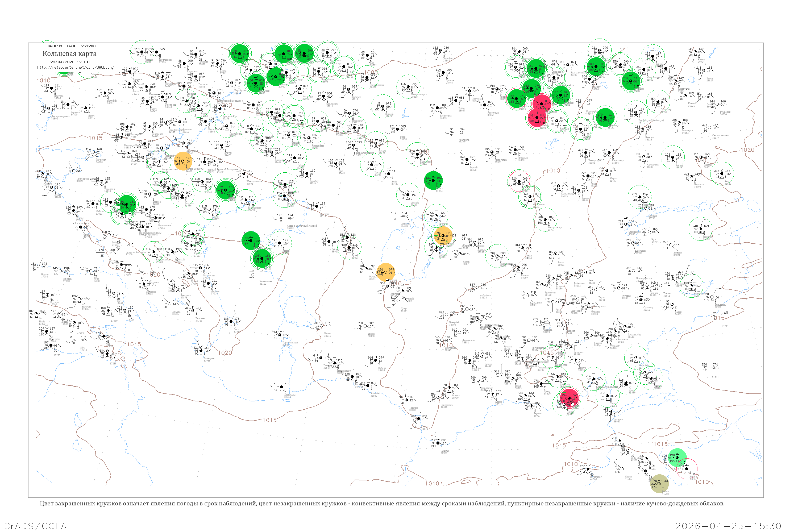Click the 2026-04-25-15:30 timestamp
The height and width of the screenshot is (532, 798).
click(728, 526)
